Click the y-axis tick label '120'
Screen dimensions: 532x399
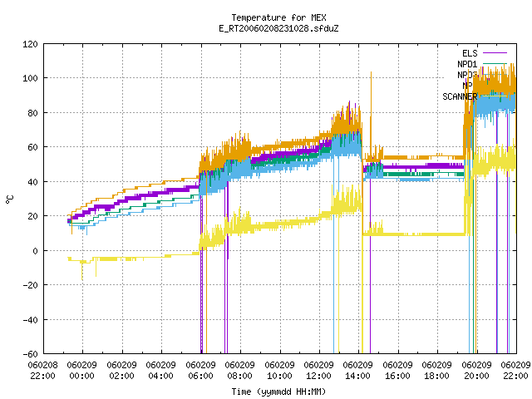[30, 44]
